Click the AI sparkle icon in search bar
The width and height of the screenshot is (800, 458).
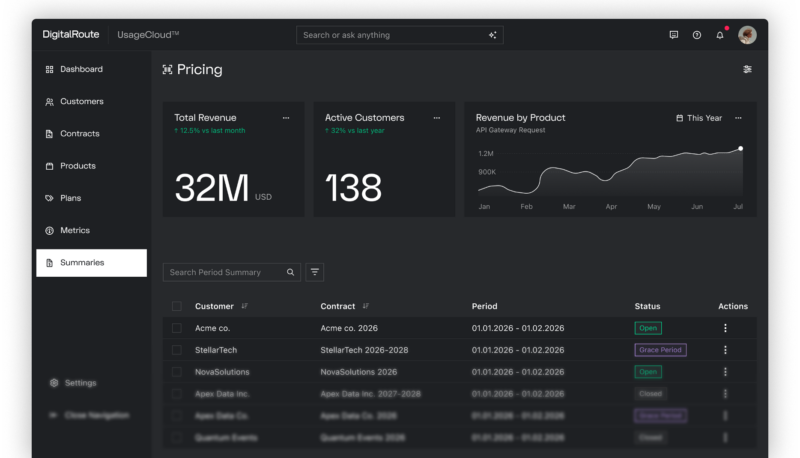tap(492, 35)
